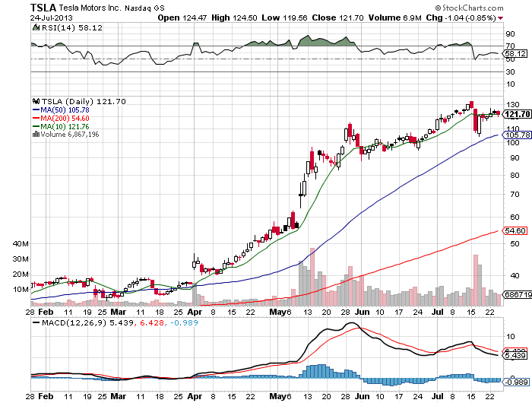Click the Jun label under the volume bars
This screenshot has width=532, height=403.
pyautogui.click(x=363, y=312)
